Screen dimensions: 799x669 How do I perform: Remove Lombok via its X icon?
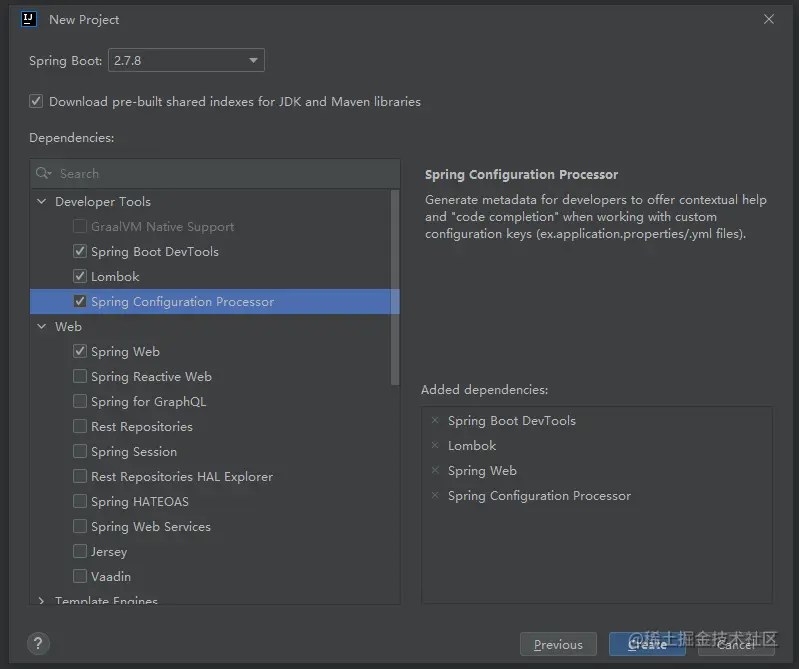pos(435,445)
